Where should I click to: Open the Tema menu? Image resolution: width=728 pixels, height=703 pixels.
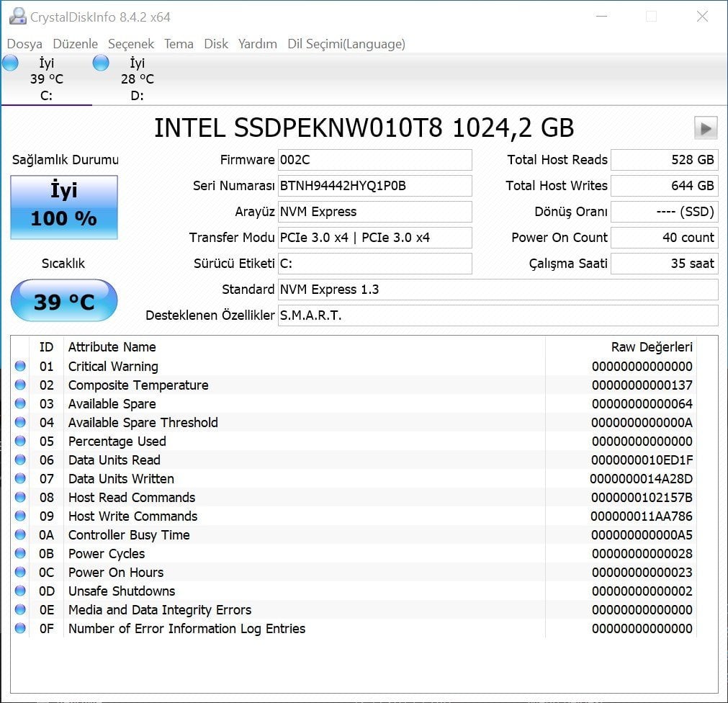click(179, 44)
